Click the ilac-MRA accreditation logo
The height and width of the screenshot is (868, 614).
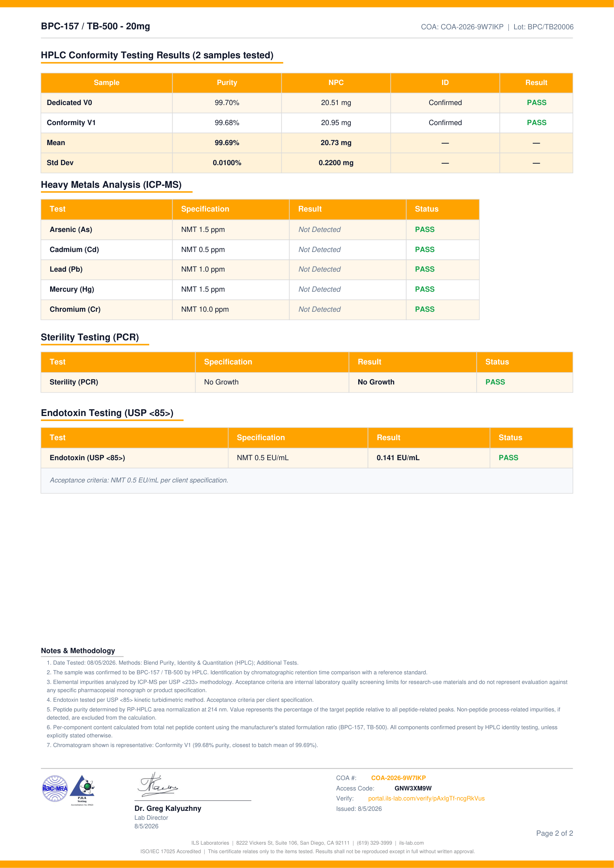(55, 789)
